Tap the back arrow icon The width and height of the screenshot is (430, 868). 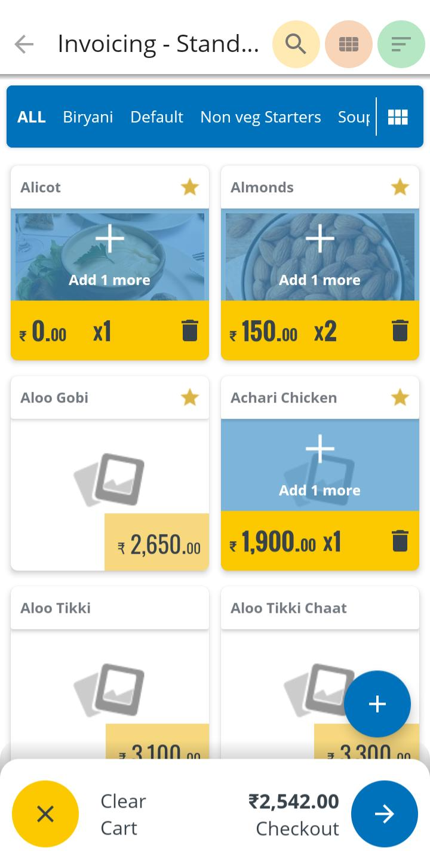coord(24,44)
